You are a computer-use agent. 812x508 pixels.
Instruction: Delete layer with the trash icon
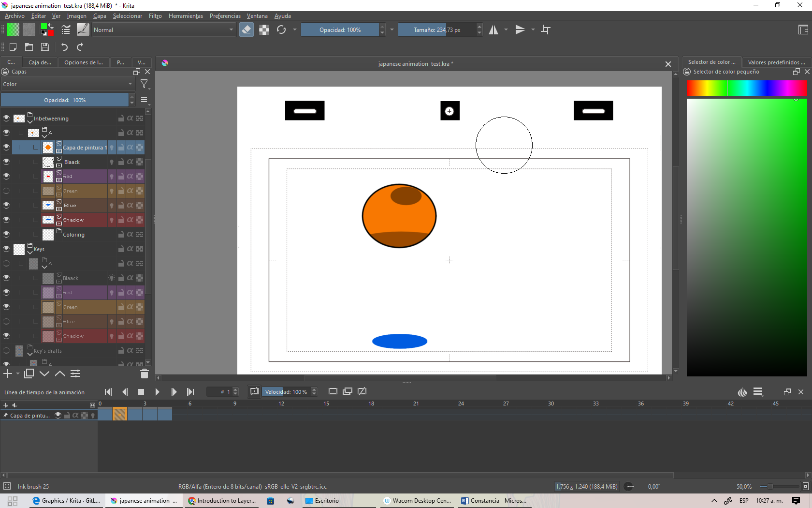coord(144,374)
